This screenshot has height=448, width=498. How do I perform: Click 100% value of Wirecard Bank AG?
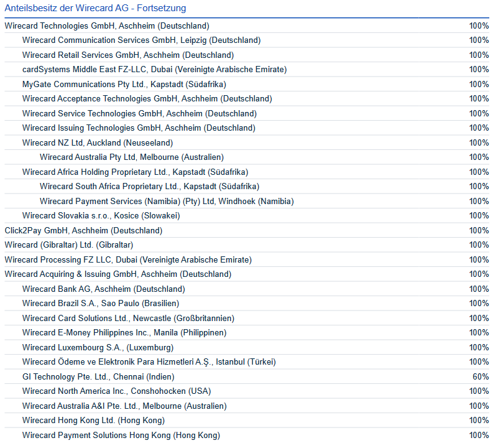point(479,289)
